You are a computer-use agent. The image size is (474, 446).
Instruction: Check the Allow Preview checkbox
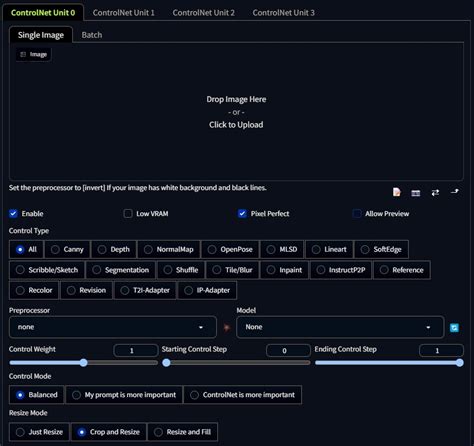click(x=357, y=213)
